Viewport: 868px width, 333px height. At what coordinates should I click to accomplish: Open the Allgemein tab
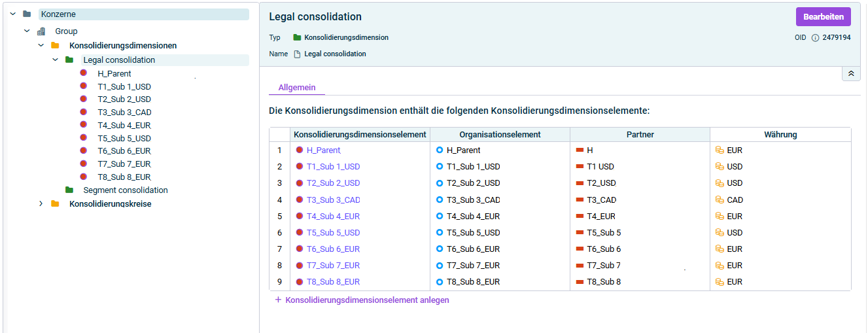point(297,88)
